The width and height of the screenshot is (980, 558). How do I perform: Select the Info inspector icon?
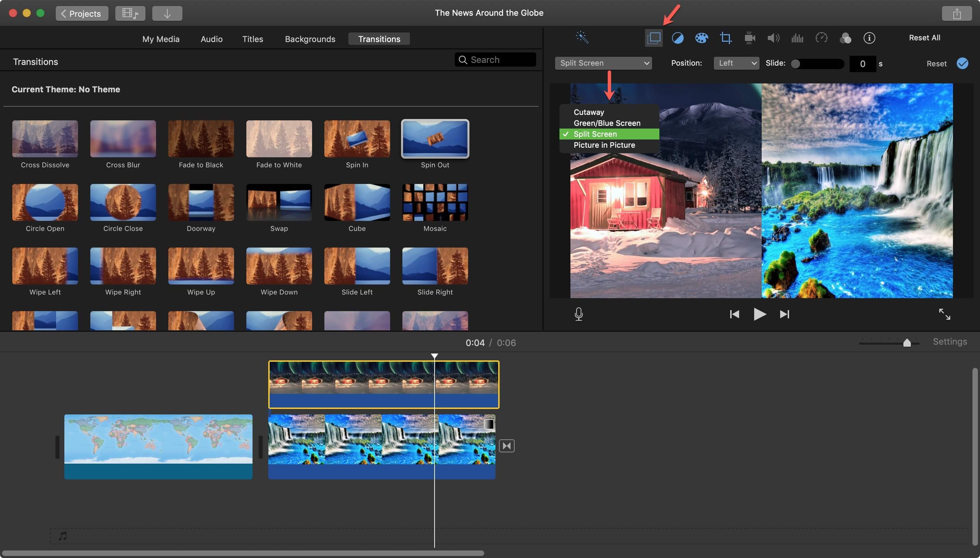coord(869,38)
